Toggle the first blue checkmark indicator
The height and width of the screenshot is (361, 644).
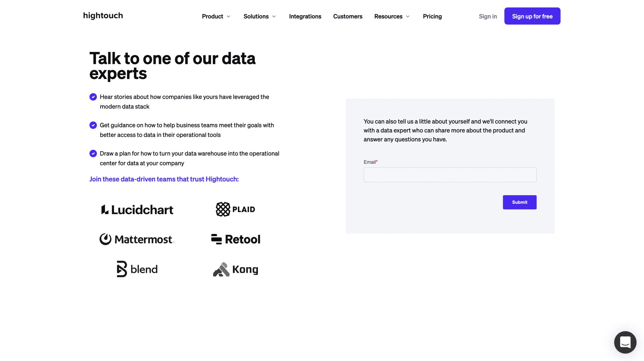click(x=93, y=97)
